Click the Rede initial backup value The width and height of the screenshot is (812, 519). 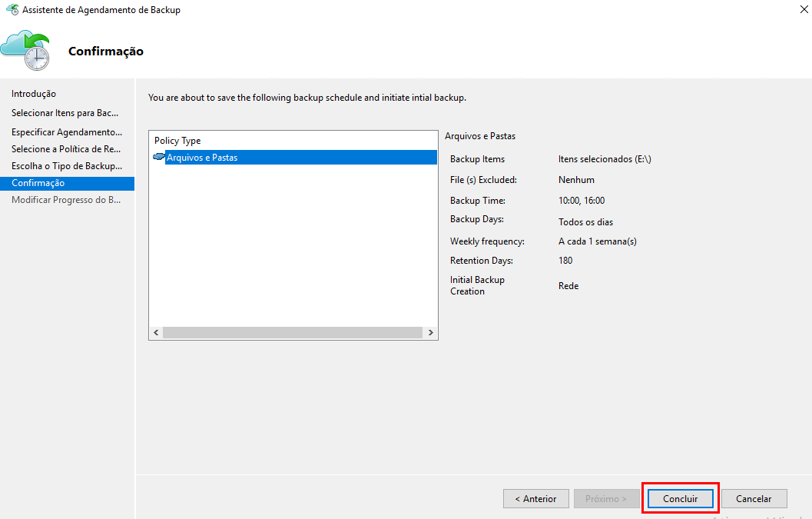(568, 286)
